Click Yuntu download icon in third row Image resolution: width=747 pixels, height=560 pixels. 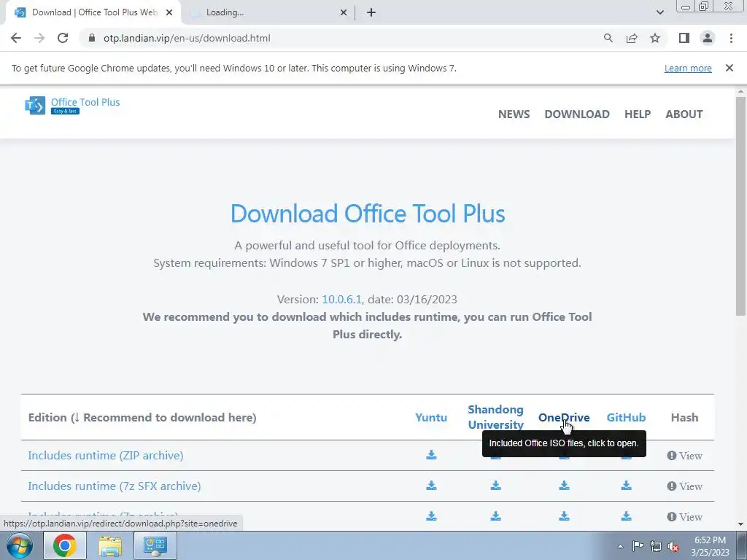pos(431,516)
